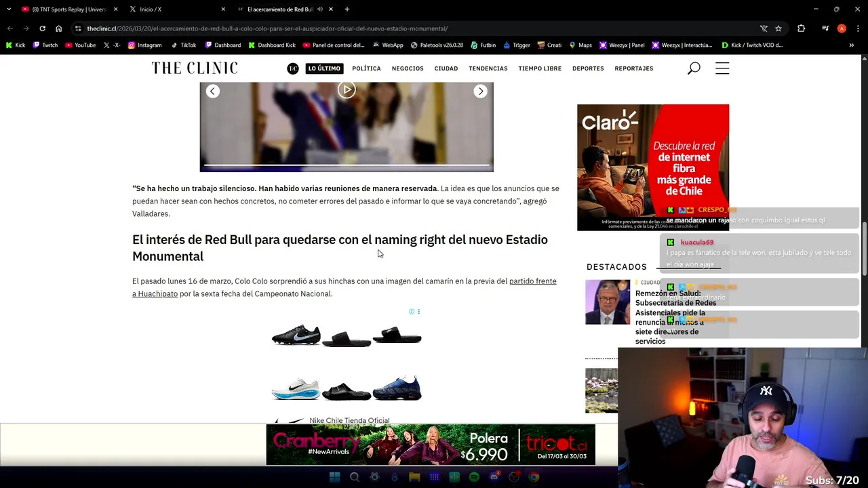
Task: Click the Remezón en Salud article thumbnail
Action: (608, 302)
